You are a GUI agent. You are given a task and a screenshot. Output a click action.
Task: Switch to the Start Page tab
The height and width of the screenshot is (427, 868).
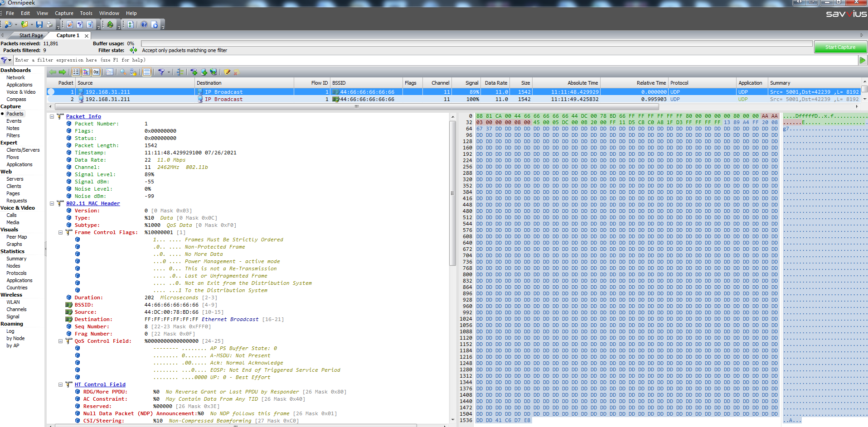[31, 35]
